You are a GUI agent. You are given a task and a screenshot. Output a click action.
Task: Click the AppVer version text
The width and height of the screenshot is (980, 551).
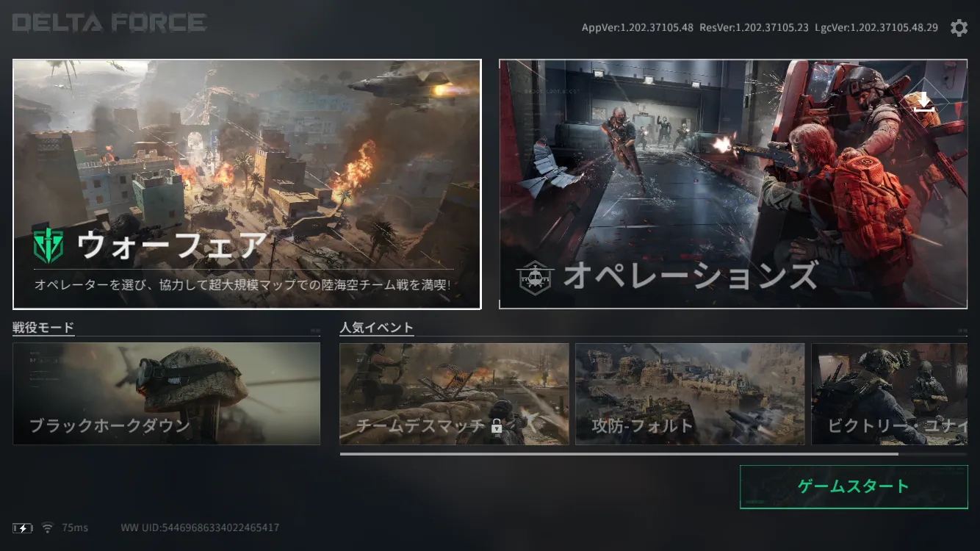tap(638, 28)
